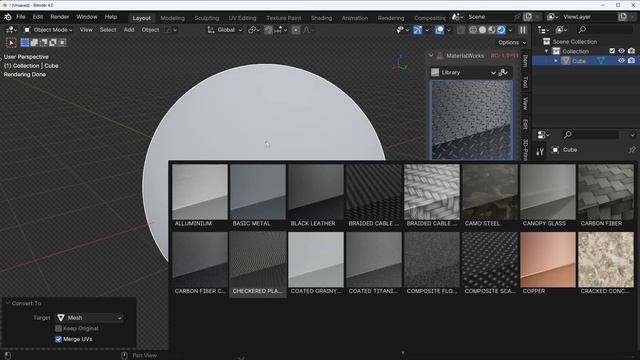Screen dimensions: 640x360
Task: Click new view layer button beside ViewLayer
Action: click(622, 17)
